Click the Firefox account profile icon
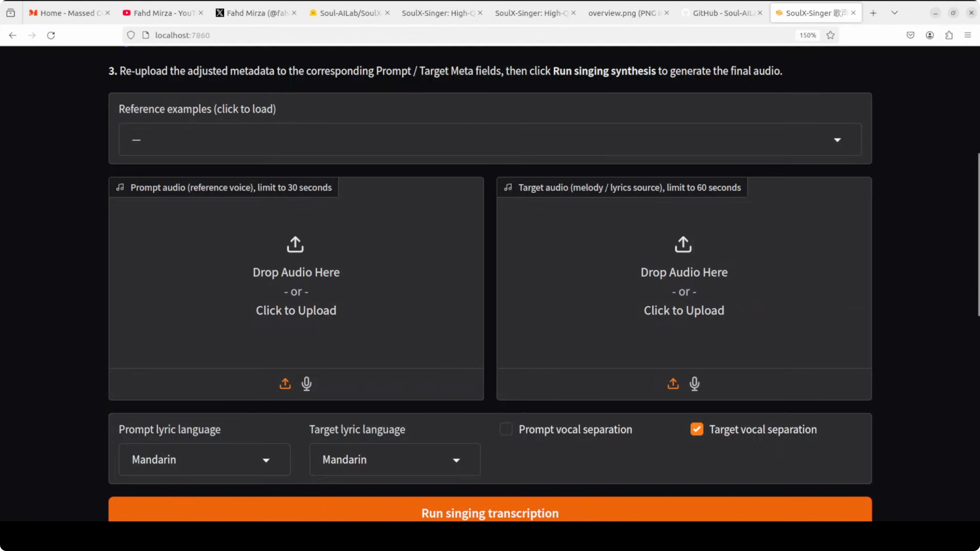 coord(930,35)
